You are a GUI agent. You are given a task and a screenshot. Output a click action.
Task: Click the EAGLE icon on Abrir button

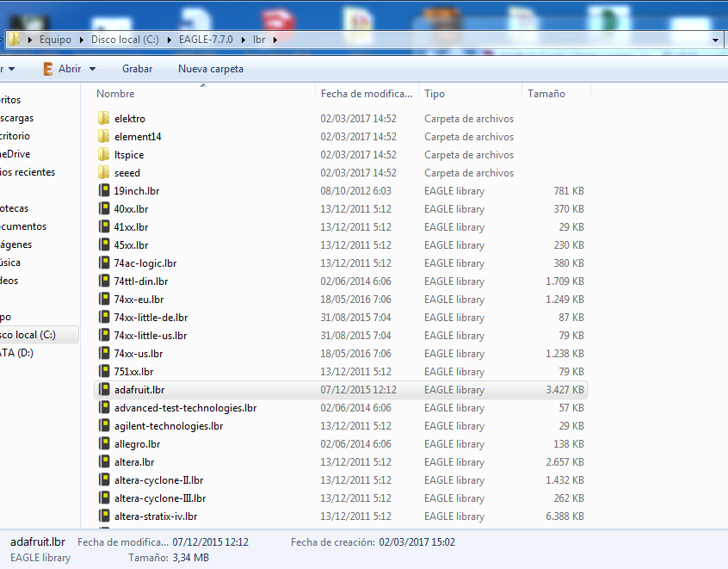point(47,69)
